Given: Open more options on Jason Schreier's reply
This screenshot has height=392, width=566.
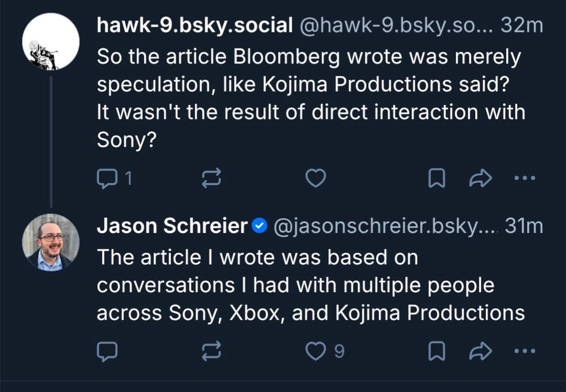Looking at the screenshot, I should pos(525,351).
